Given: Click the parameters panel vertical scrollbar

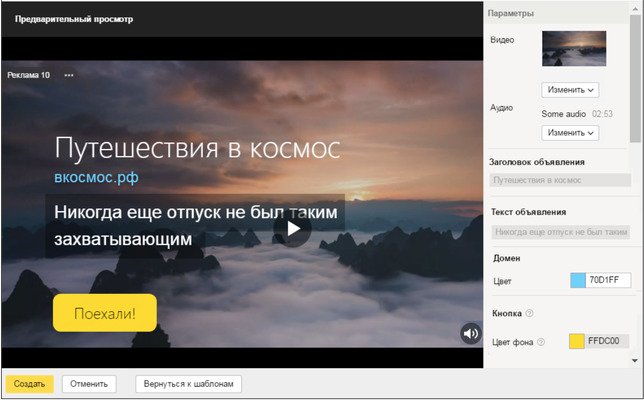Looking at the screenshot, I should [636, 80].
